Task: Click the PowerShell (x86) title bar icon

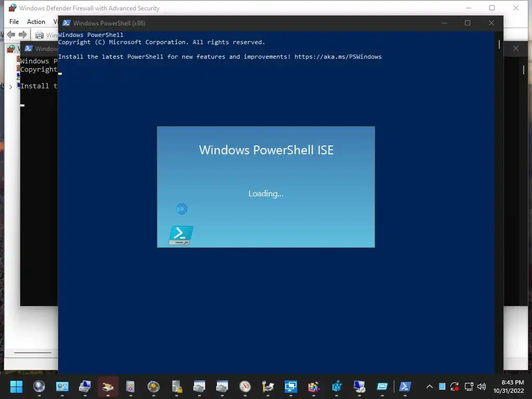Action: click(x=66, y=23)
